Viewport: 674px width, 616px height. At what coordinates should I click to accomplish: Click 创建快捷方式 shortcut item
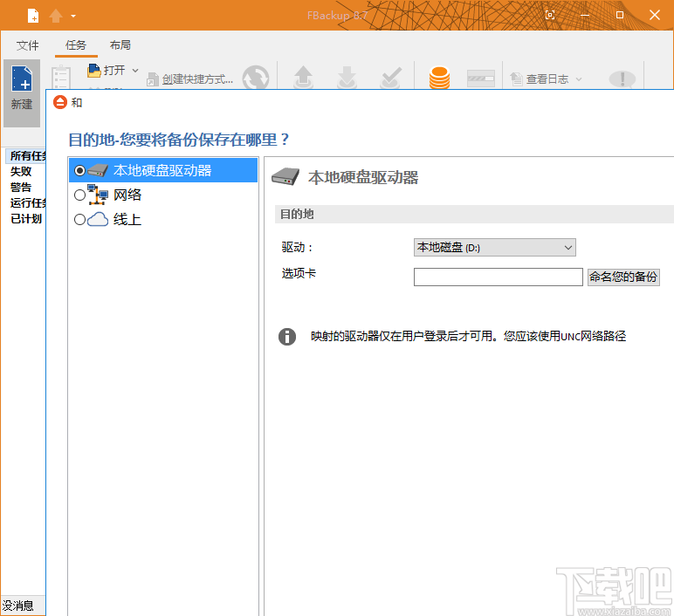click(190, 79)
